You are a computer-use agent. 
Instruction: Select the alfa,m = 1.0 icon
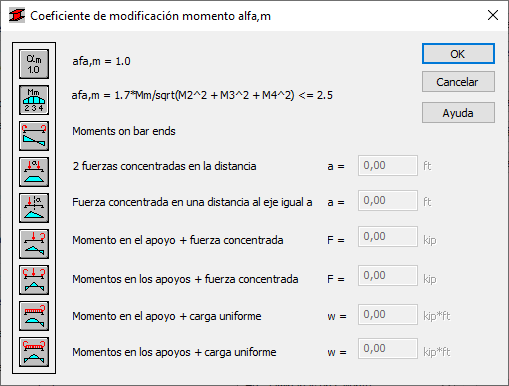coord(34,64)
